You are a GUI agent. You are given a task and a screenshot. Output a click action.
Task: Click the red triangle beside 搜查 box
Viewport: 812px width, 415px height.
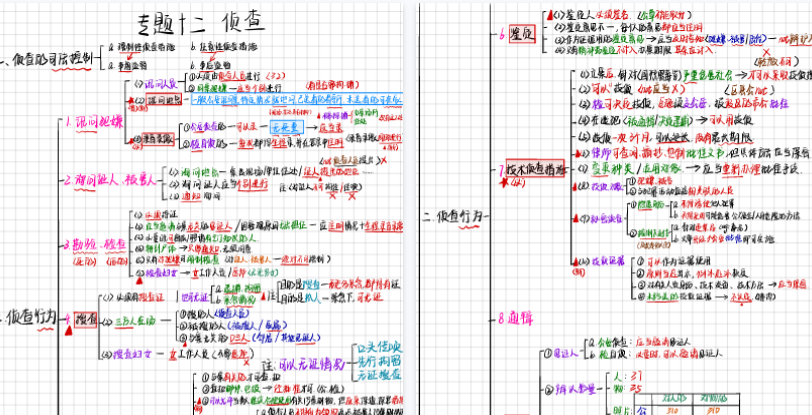tap(68, 330)
